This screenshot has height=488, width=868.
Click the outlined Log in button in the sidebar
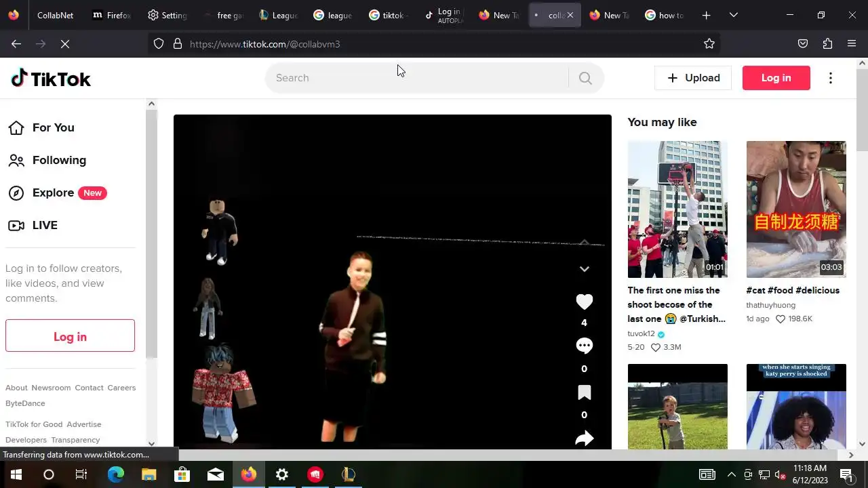[x=70, y=336]
